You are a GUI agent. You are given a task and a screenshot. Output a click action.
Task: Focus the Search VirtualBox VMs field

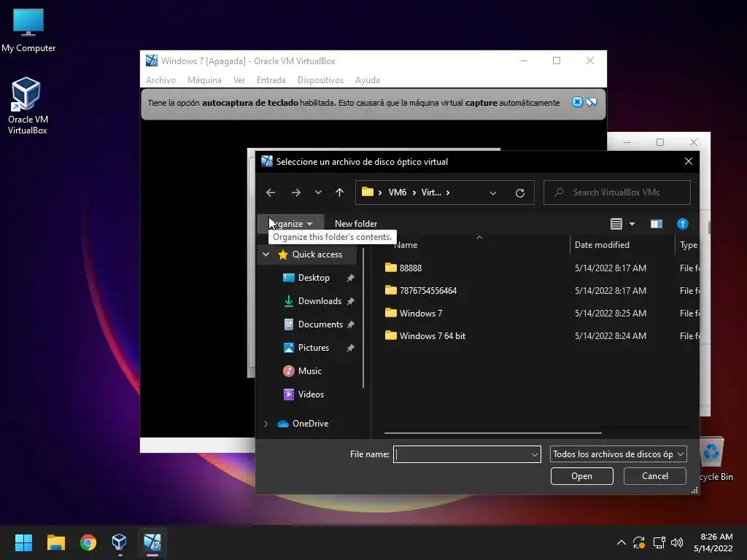[x=617, y=192]
